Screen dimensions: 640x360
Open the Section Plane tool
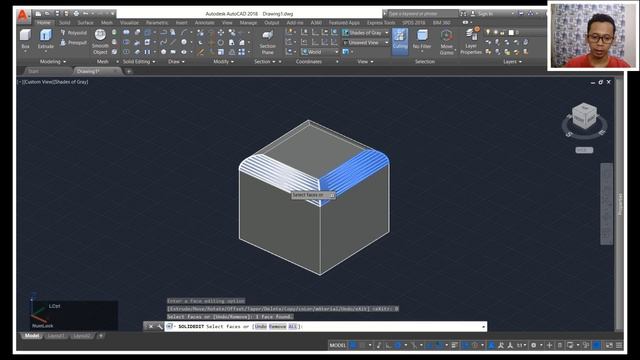click(x=267, y=42)
